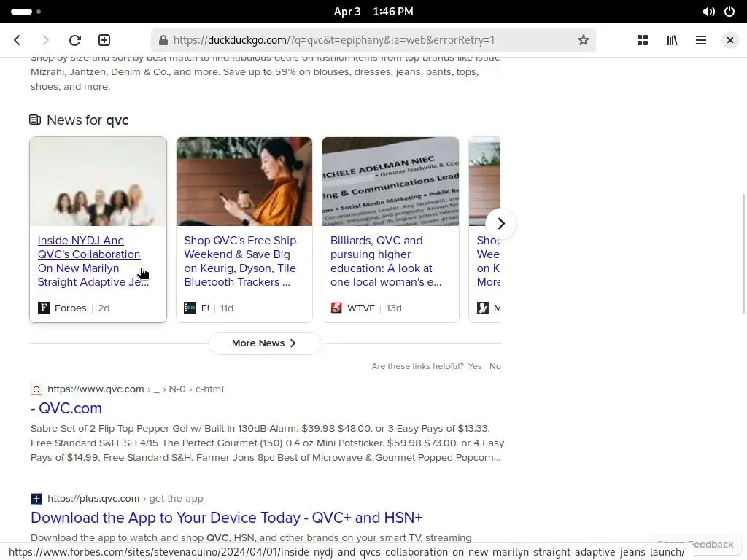Open Shop QVC's Free Ship Weekend article from E!
Viewport: 747px width, 560px height.
coord(240,262)
